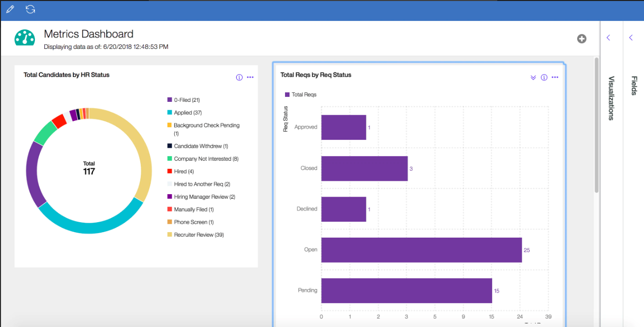The image size is (644, 327).
Task: Click the Applied (37) legend text
Action: pos(188,113)
